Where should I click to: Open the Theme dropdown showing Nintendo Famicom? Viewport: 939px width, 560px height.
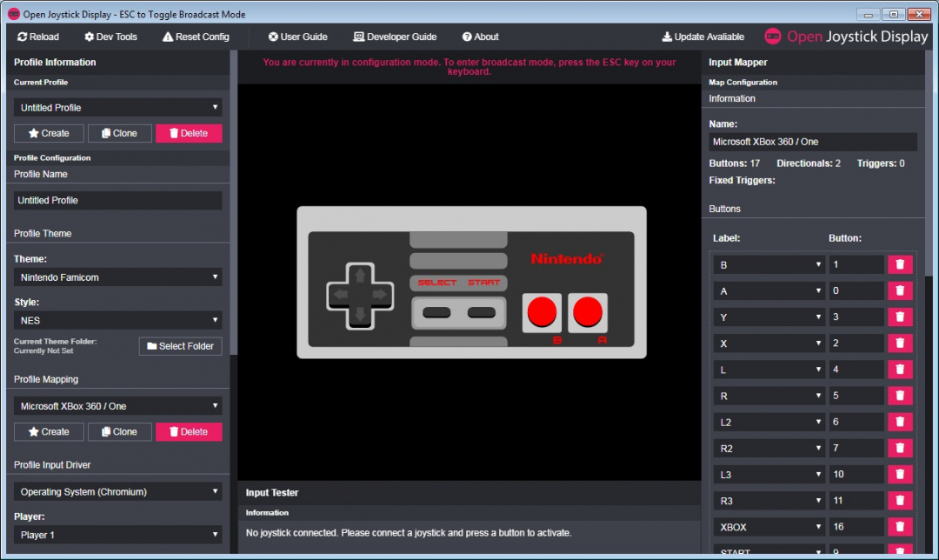click(x=117, y=277)
